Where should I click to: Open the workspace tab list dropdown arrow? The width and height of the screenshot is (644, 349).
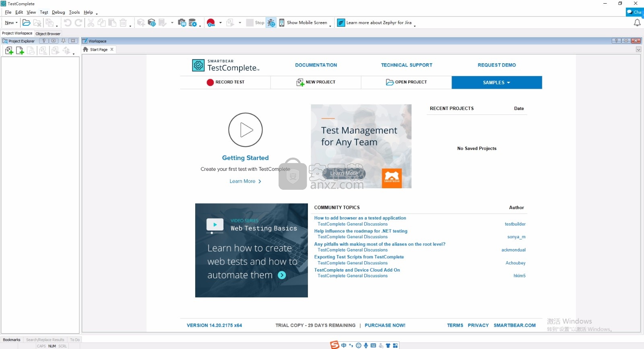[x=638, y=50]
